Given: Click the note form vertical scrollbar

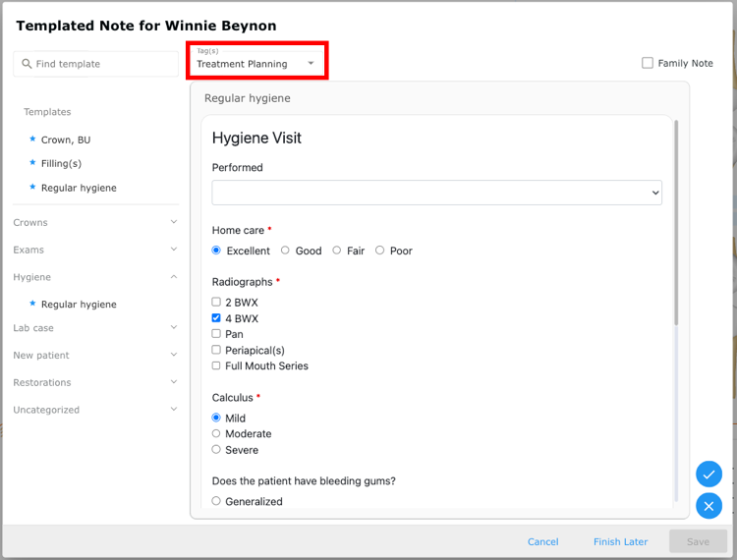Looking at the screenshot, I should 676,223.
